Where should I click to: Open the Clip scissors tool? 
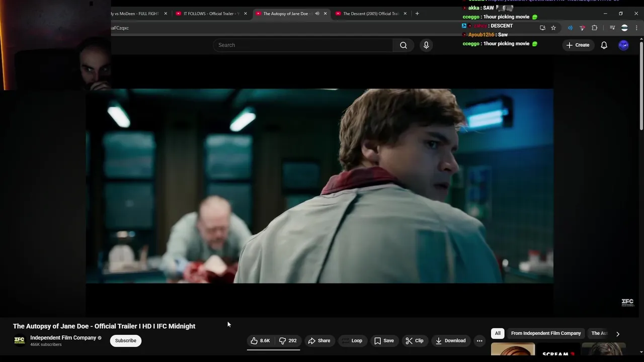[415, 341]
